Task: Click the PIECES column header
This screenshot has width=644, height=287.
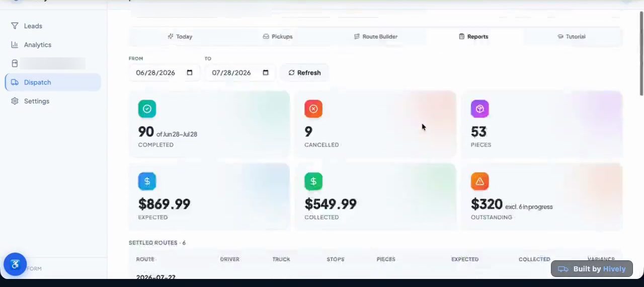Action: pyautogui.click(x=386, y=259)
